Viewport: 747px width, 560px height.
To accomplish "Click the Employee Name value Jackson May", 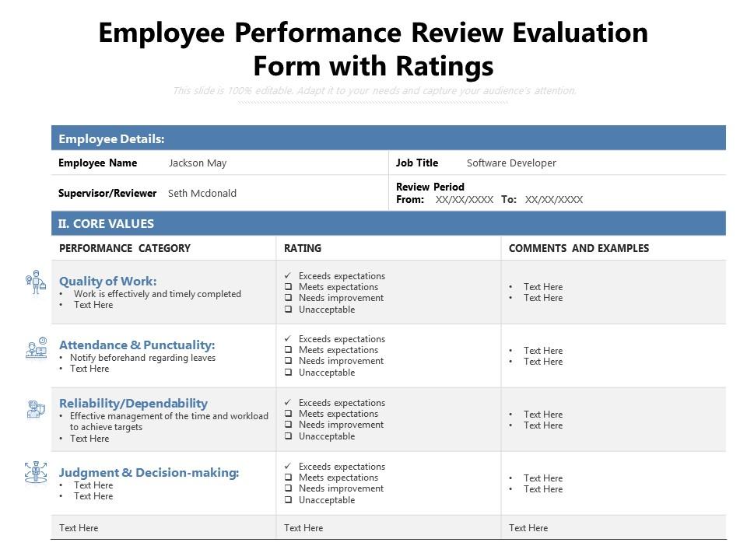I will click(x=198, y=163).
